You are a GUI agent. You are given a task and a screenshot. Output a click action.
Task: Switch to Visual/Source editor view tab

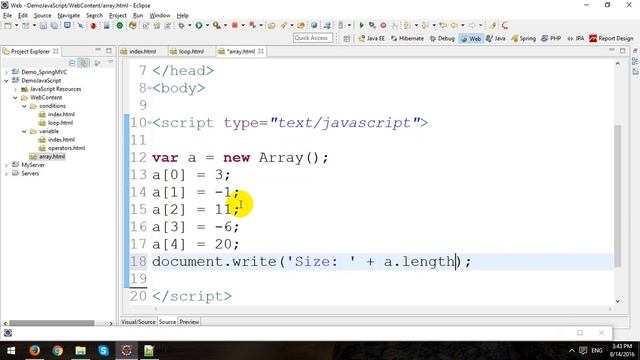138,322
